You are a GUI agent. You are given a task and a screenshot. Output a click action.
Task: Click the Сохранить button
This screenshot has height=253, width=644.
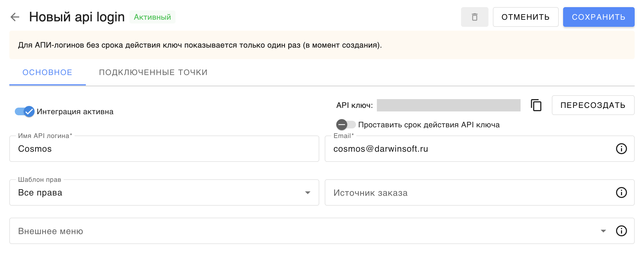coord(599,17)
